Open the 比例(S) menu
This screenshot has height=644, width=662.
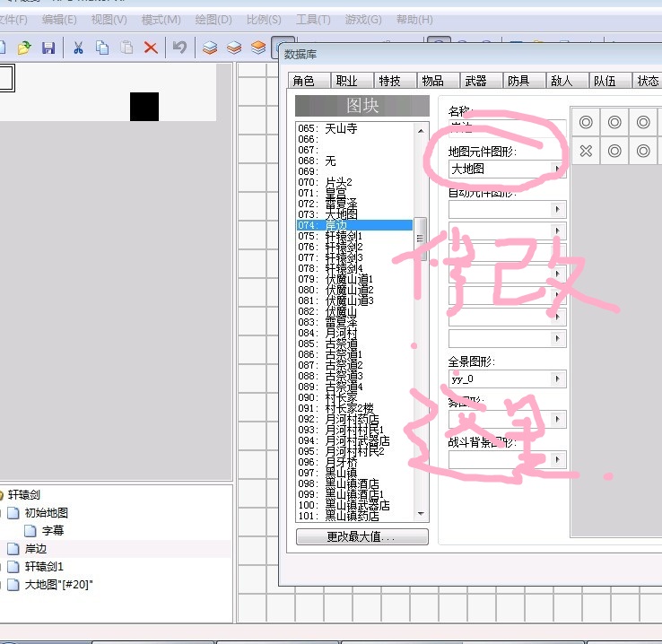pos(264,20)
